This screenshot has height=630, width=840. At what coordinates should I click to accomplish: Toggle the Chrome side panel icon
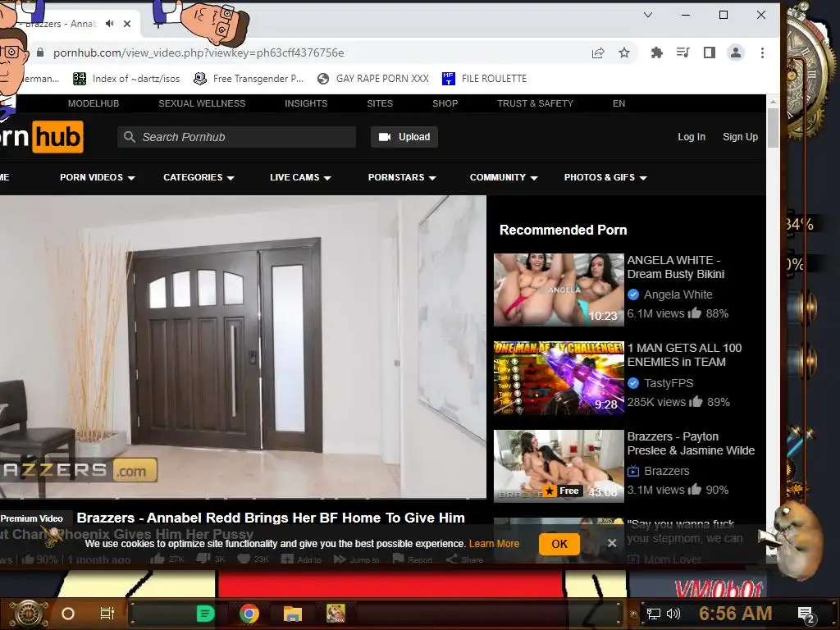[710, 52]
